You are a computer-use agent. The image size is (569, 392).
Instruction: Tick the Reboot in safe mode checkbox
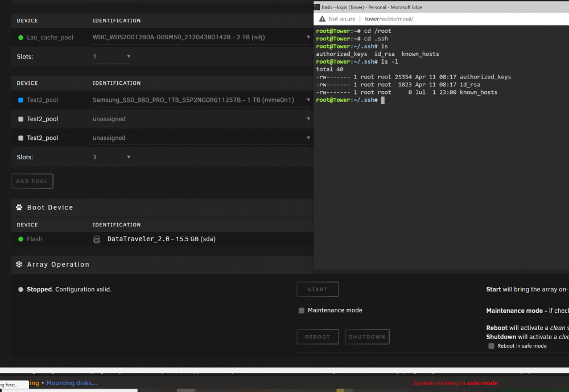pyautogui.click(x=491, y=346)
